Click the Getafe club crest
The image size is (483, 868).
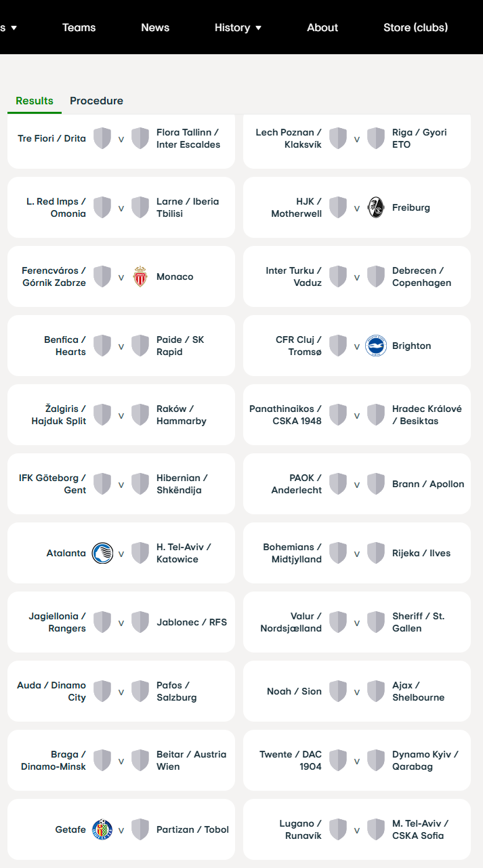tap(102, 829)
